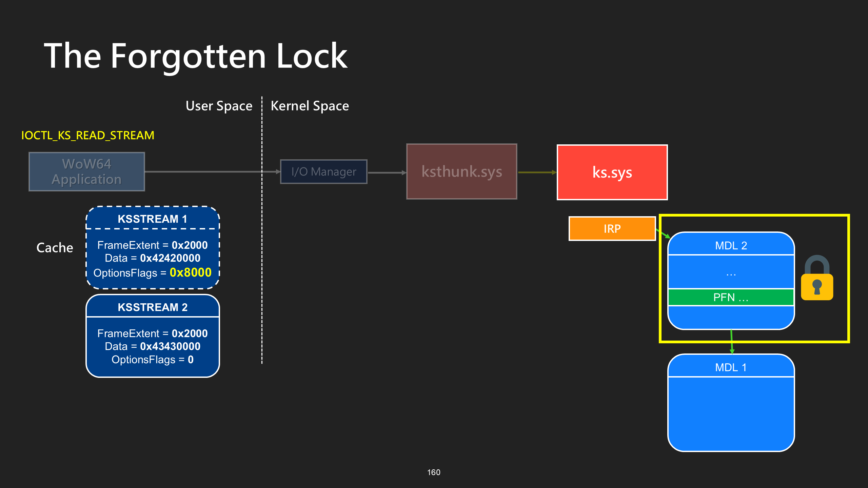The width and height of the screenshot is (868, 488).
Task: Click the KSSTREAM 2 header
Action: pyautogui.click(x=153, y=307)
